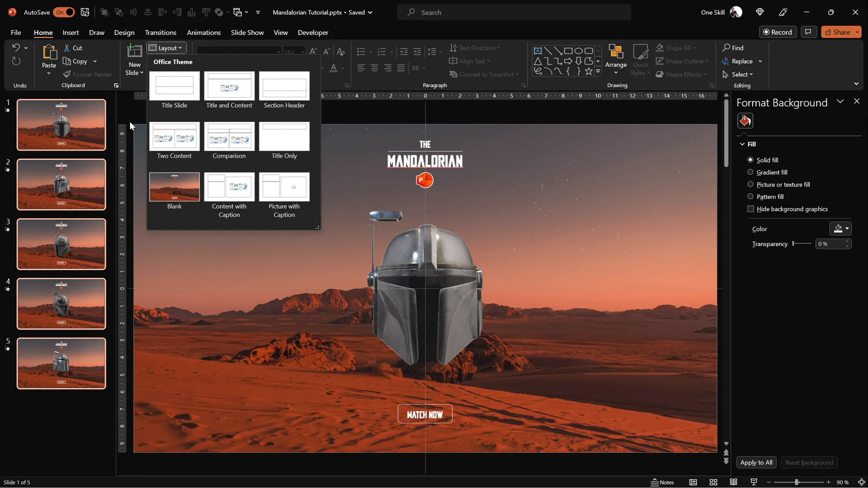Switch to the Insert tab

click(71, 33)
